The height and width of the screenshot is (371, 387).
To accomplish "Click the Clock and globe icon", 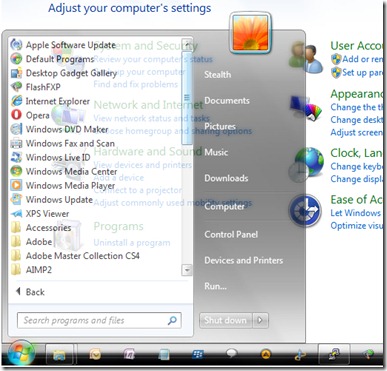I will point(306,165).
